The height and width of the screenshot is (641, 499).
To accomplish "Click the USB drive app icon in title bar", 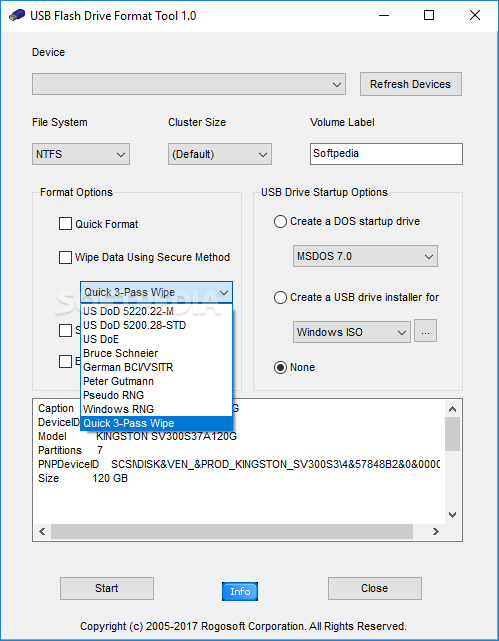I will tap(17, 16).
